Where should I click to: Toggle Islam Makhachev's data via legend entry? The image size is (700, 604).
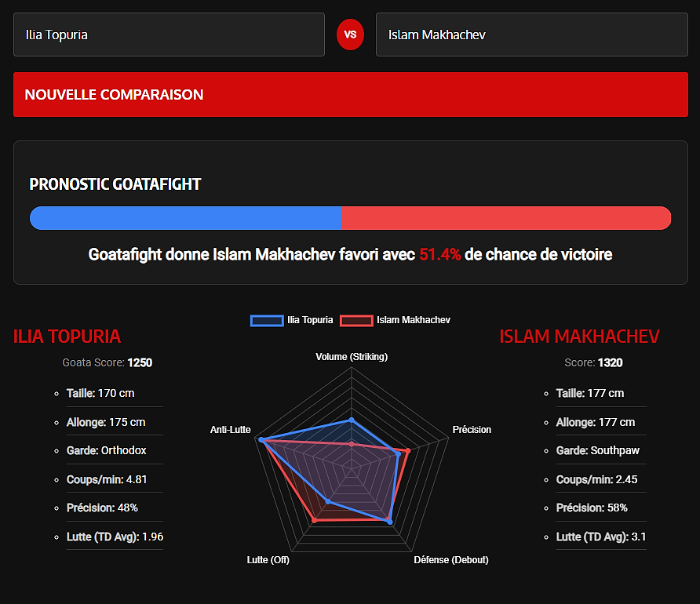click(414, 319)
